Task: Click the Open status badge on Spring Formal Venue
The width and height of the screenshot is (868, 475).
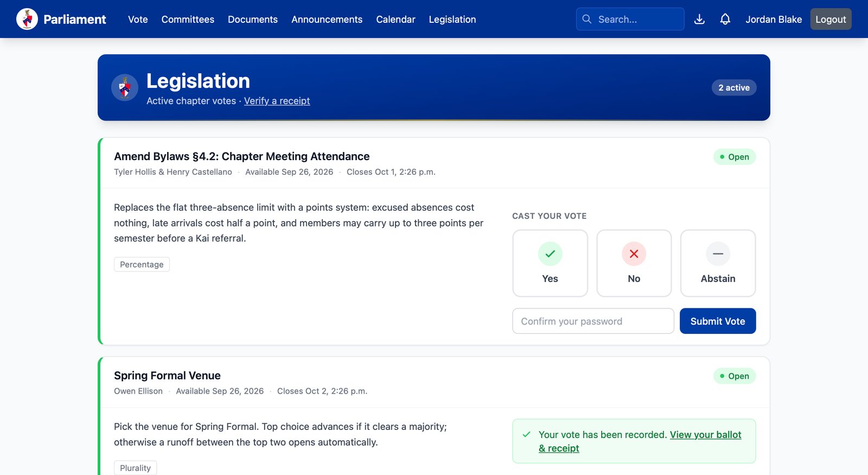Action: click(x=735, y=376)
